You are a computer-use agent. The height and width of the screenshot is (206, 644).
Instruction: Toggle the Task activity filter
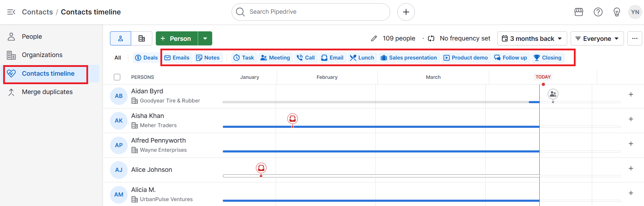pos(244,58)
